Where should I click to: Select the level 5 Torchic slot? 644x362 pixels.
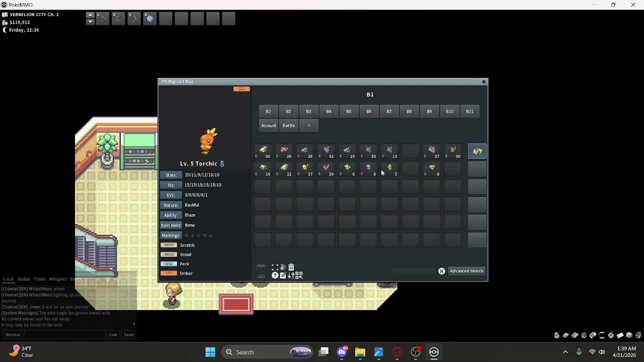(389, 170)
